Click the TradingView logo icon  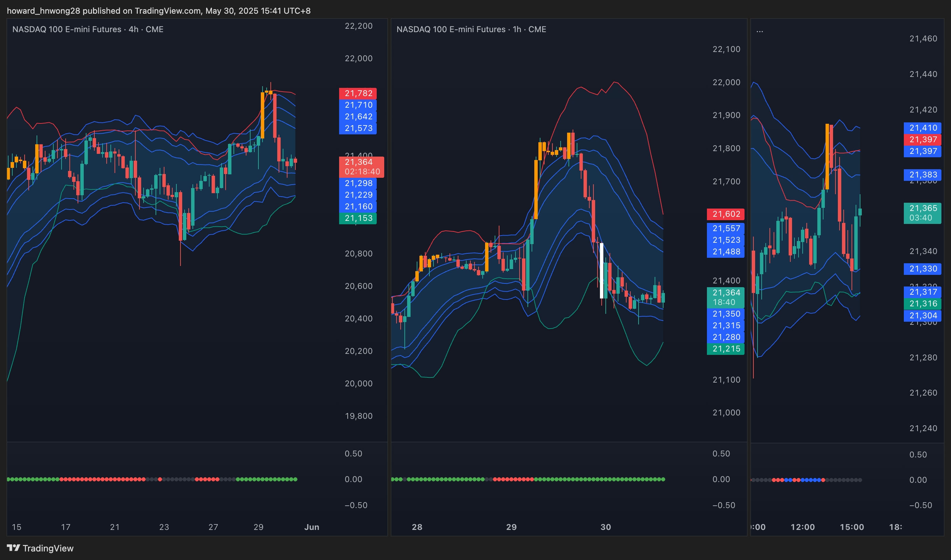(13, 548)
